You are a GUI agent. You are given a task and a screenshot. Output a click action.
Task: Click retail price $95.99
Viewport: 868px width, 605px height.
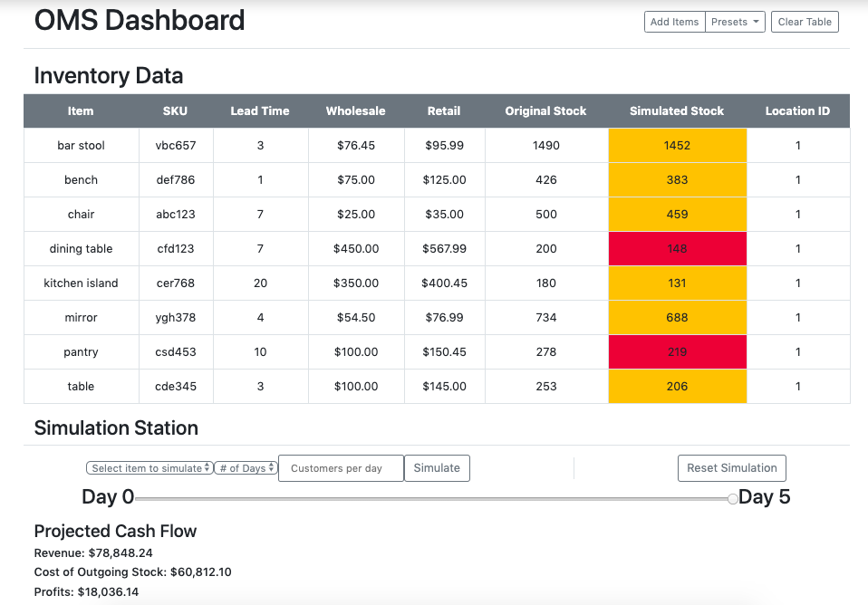444,146
